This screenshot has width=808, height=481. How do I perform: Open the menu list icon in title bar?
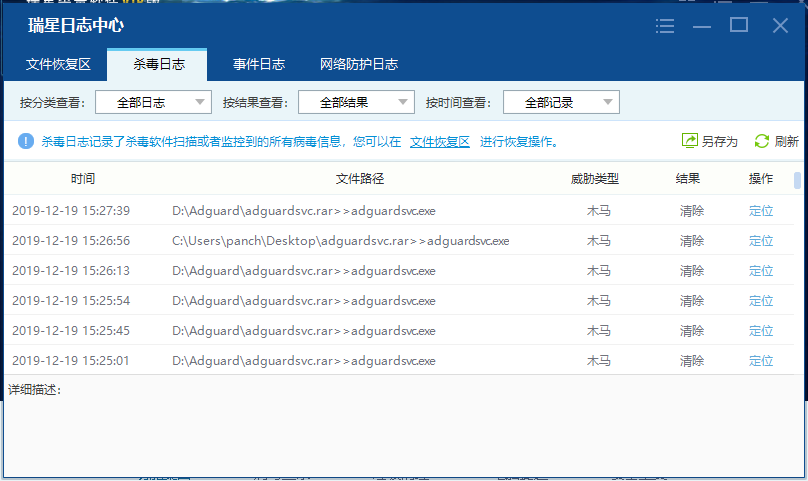click(x=665, y=26)
